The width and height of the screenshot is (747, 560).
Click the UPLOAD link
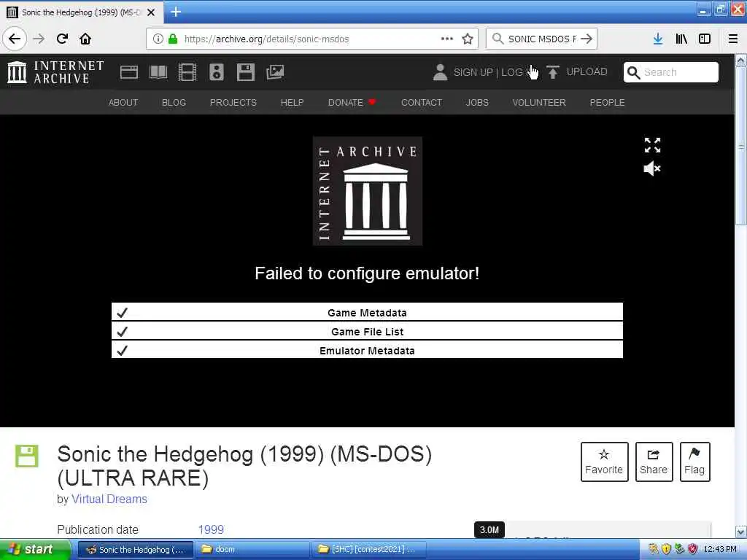point(587,72)
